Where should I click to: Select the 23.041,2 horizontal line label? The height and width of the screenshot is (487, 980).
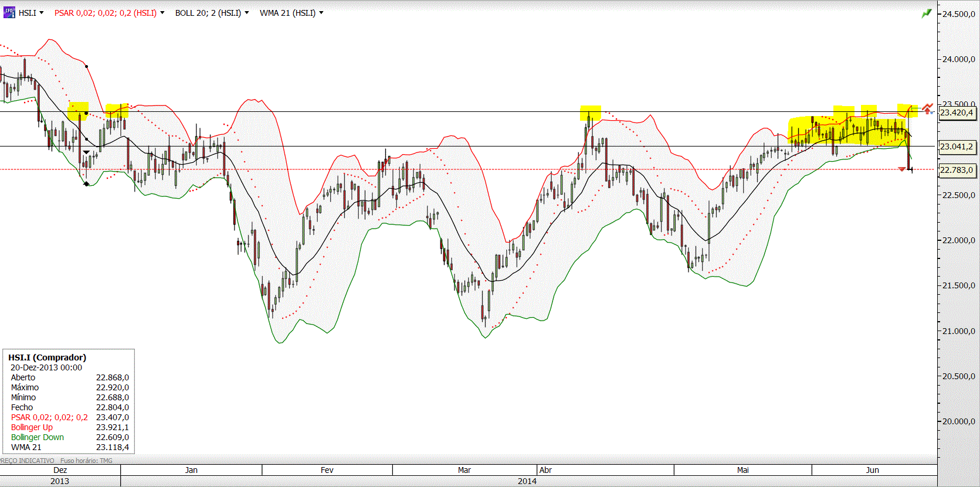coord(957,147)
